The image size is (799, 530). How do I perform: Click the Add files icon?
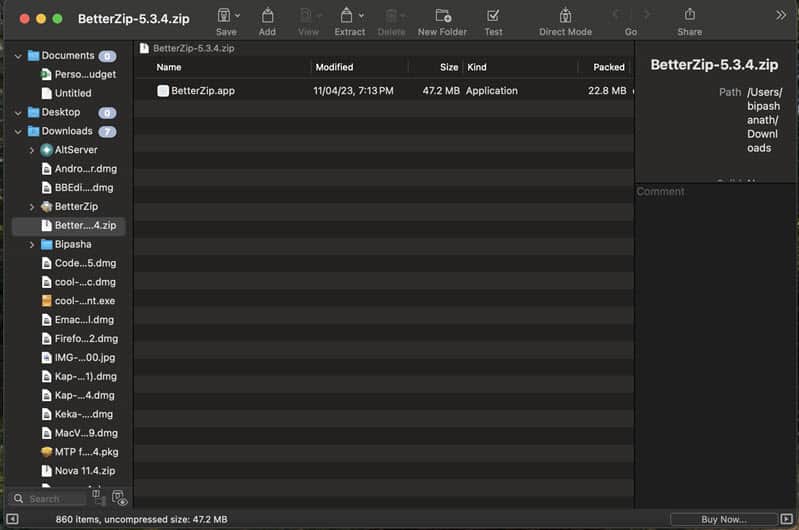[267, 16]
